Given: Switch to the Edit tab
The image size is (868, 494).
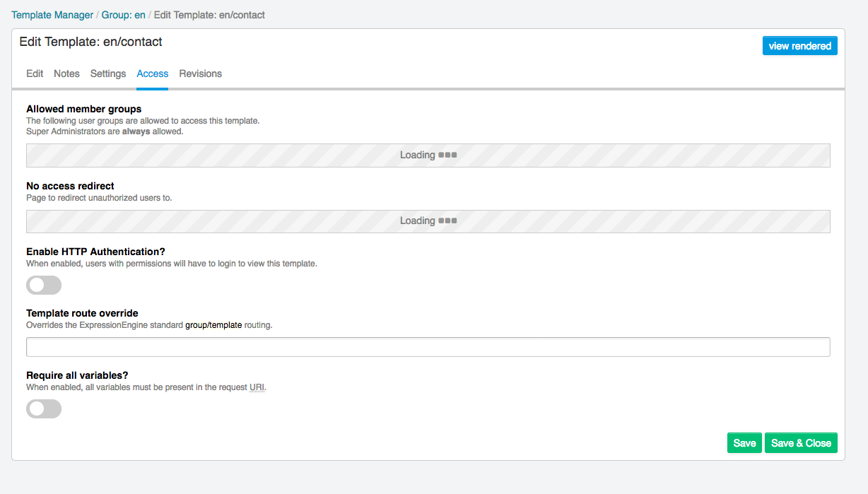Looking at the screenshot, I should (35, 73).
